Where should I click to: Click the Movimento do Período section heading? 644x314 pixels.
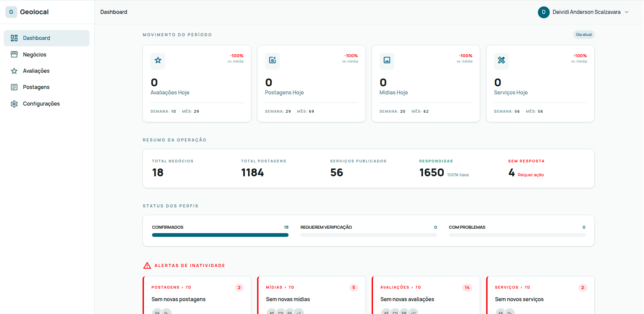(177, 35)
